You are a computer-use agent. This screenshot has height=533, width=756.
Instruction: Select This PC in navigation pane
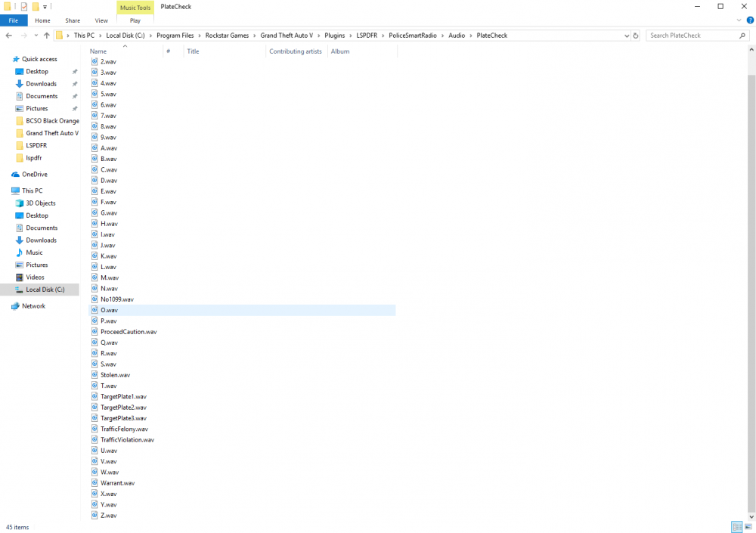pyautogui.click(x=33, y=191)
